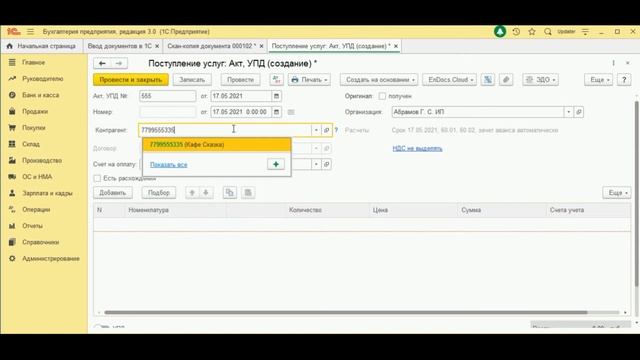
Task: Open Справочники section in sidebar
Action: [40, 242]
